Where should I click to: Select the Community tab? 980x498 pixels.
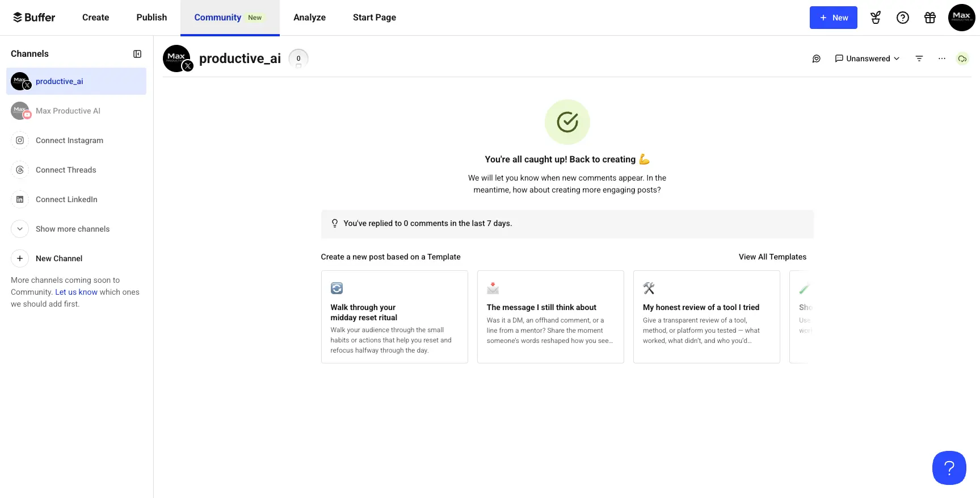(x=230, y=18)
